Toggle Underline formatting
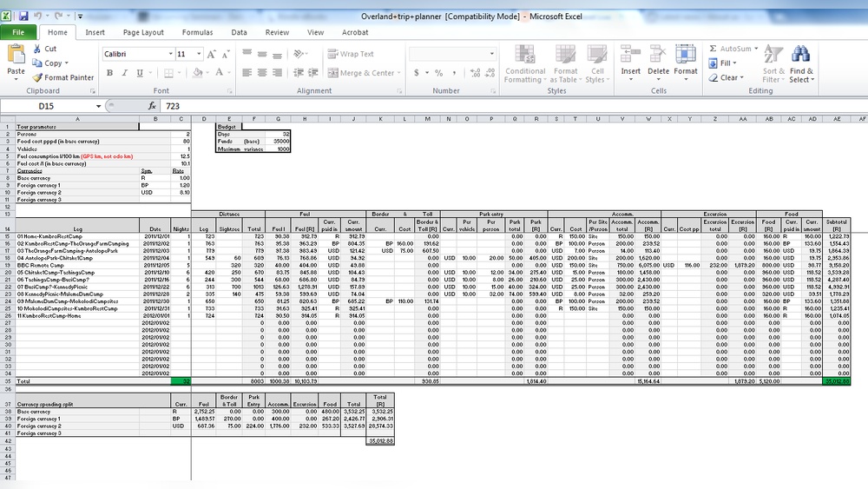This screenshot has width=868, height=489. [x=137, y=73]
